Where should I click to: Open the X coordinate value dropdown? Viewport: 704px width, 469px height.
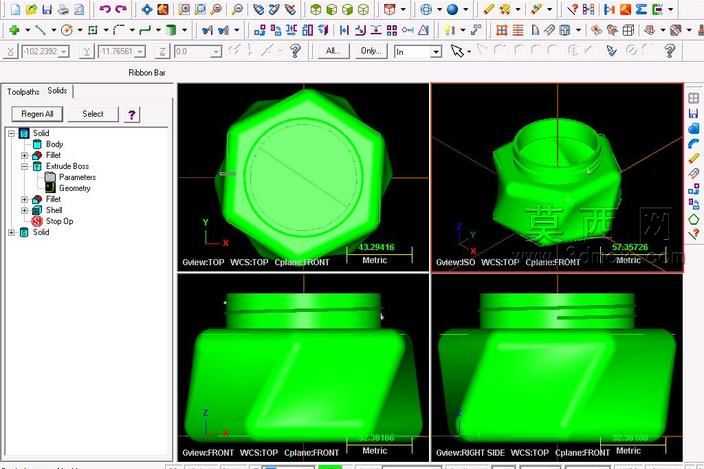pyautogui.click(x=64, y=52)
